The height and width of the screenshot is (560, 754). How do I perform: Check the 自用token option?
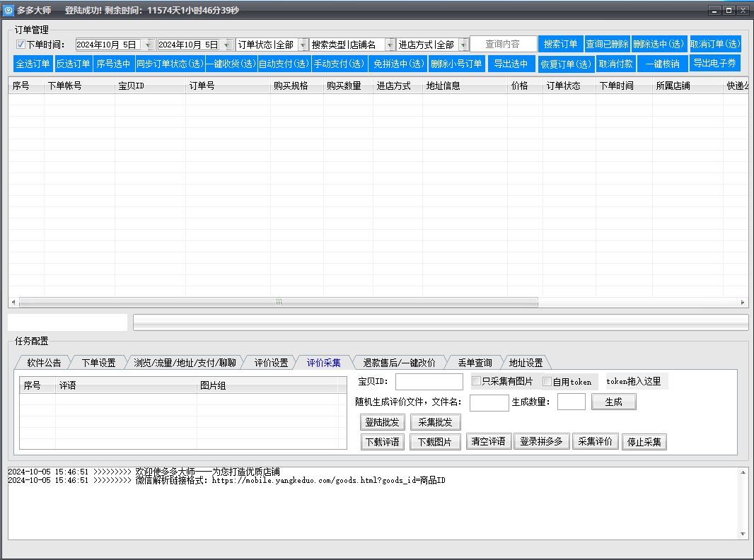(x=547, y=382)
